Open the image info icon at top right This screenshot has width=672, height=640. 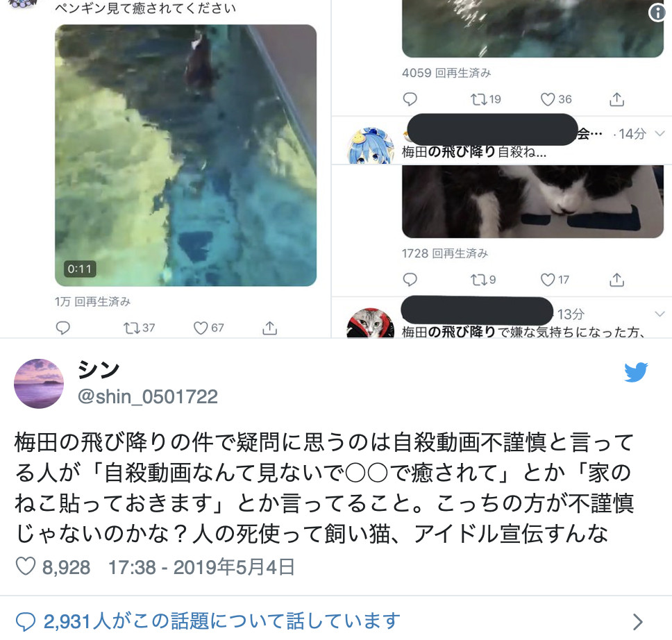[x=657, y=12]
